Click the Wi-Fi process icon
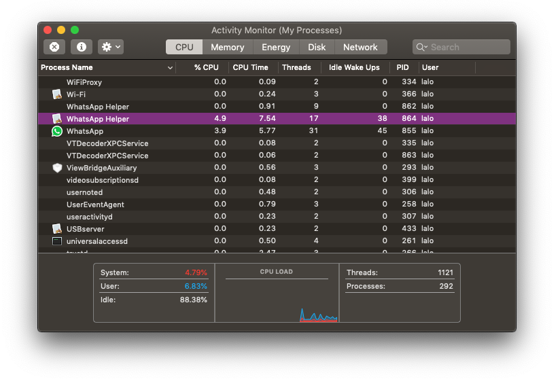The height and width of the screenshot is (392, 560). tap(57, 94)
